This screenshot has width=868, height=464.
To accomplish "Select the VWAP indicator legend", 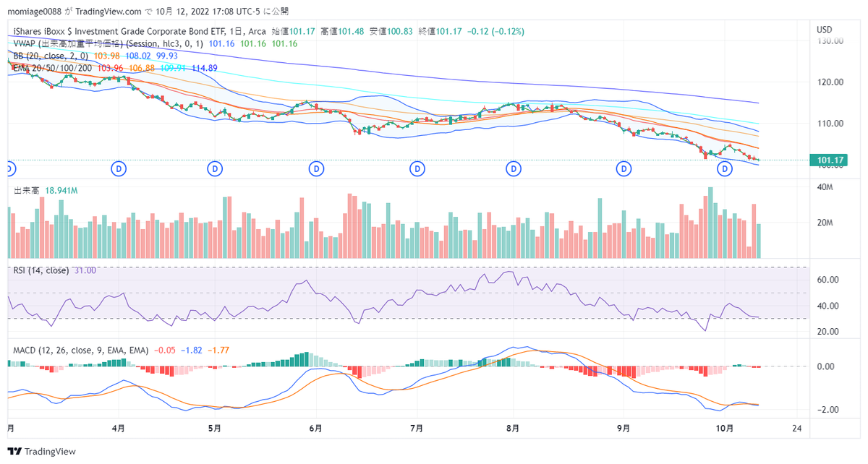I will tap(109, 44).
